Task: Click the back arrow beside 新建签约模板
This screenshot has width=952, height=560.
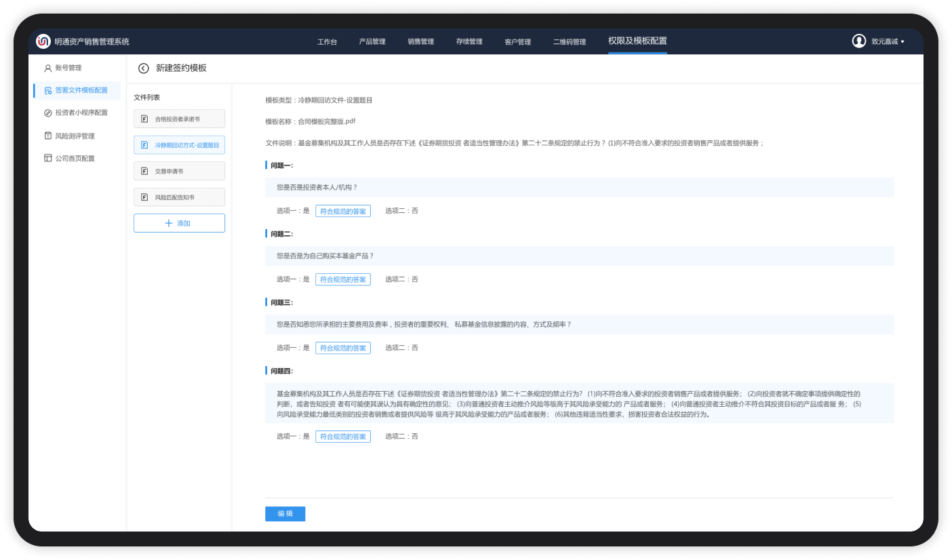Action: tap(143, 68)
